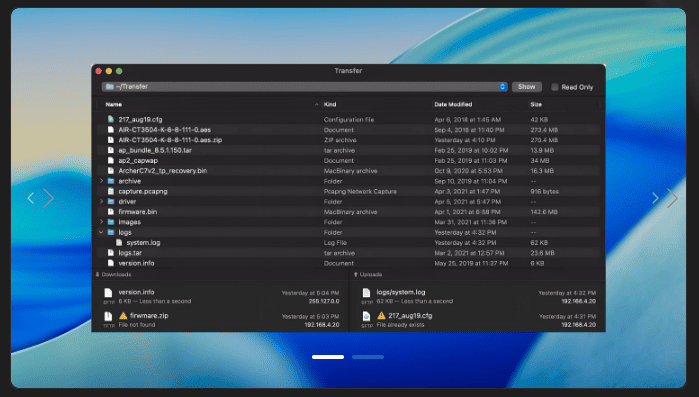Select the logs/system.log upload entry
The height and width of the screenshot is (397, 699).
(478, 296)
